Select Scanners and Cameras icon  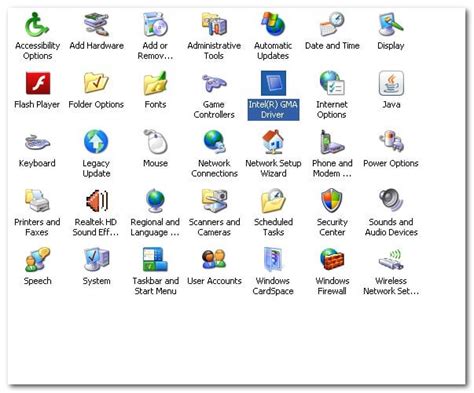click(214, 201)
